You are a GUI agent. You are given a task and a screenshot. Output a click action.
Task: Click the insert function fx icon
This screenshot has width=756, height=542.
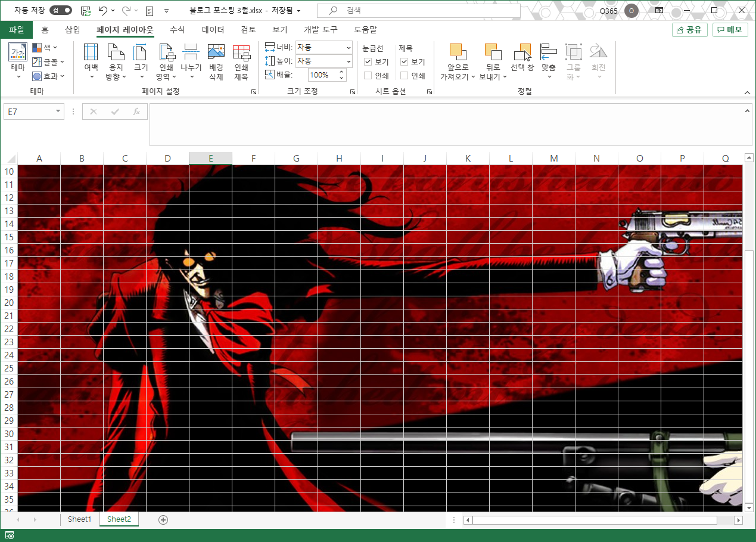tap(136, 112)
